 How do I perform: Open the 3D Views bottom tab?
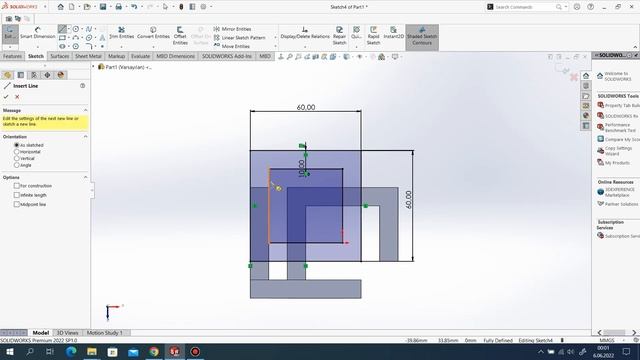tap(67, 333)
